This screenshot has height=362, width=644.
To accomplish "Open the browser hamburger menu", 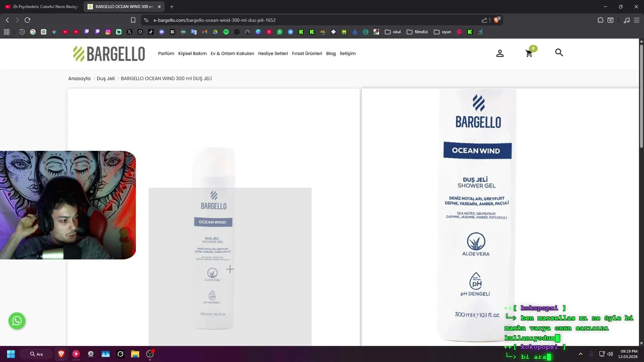I will click(x=637, y=20).
